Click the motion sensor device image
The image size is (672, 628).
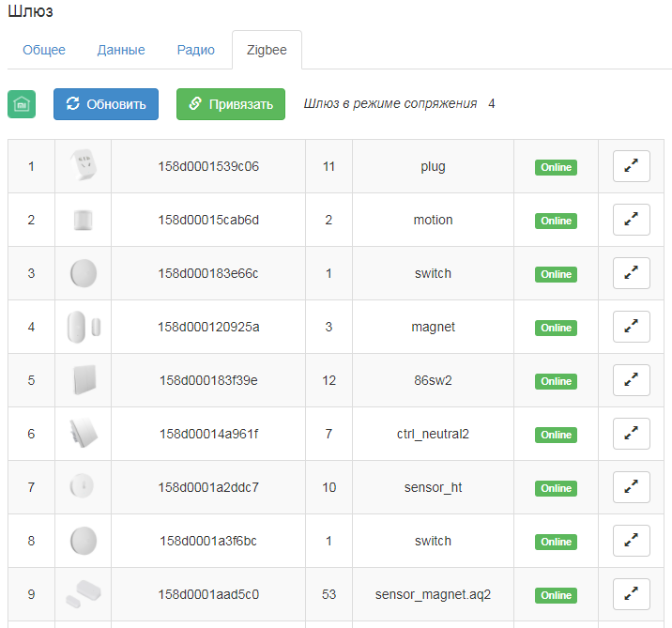click(x=83, y=221)
